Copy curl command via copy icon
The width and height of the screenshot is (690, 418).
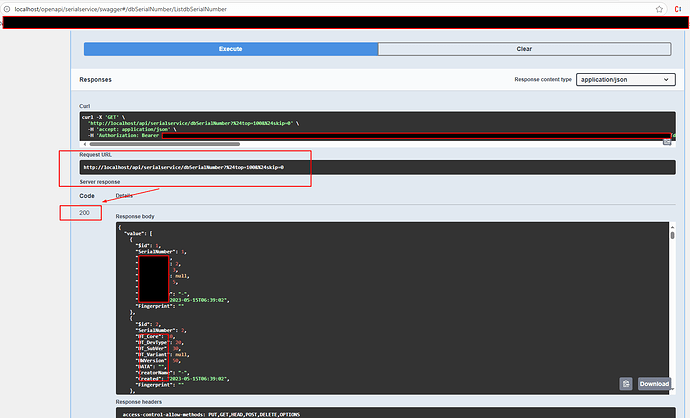tap(667, 143)
